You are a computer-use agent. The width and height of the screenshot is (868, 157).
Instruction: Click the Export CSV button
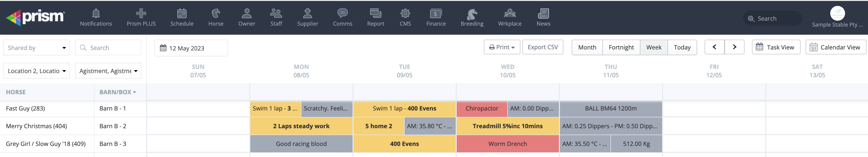[543, 47]
